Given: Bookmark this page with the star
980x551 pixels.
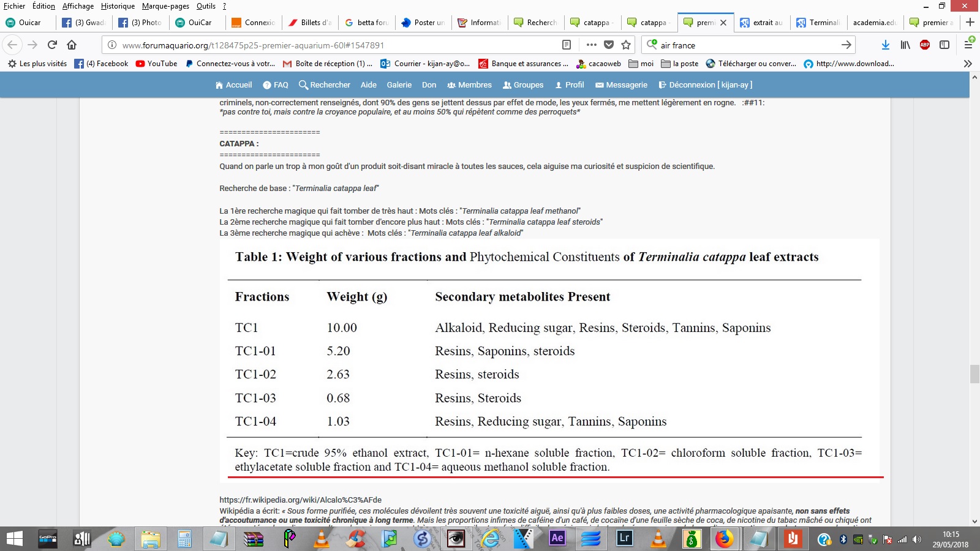Looking at the screenshot, I should (626, 45).
